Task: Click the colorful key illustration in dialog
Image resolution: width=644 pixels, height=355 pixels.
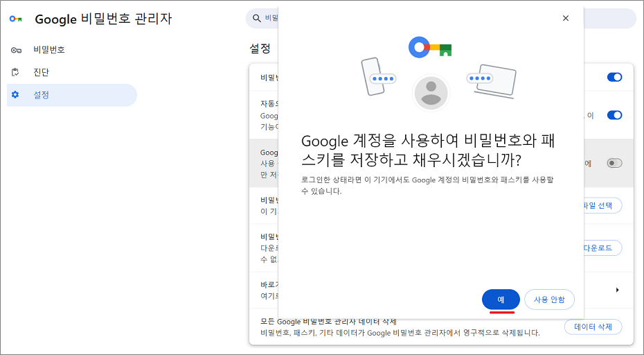Action: coord(430,47)
